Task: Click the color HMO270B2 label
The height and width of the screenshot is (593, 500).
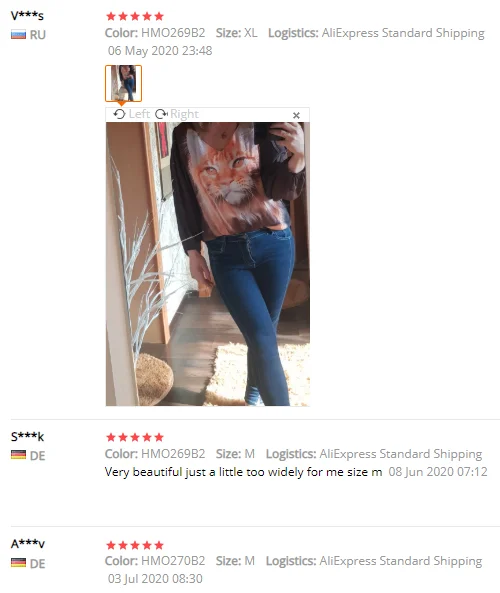Action: point(155,561)
